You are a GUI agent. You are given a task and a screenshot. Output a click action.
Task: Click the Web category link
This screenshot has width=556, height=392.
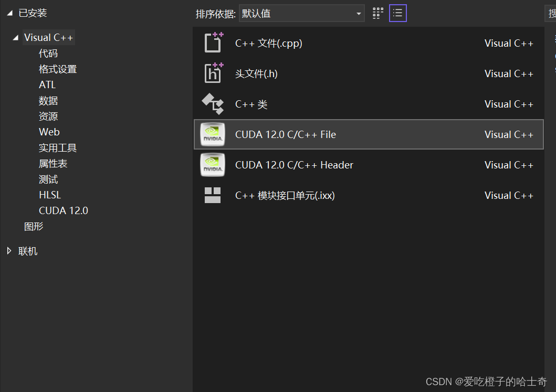point(49,132)
